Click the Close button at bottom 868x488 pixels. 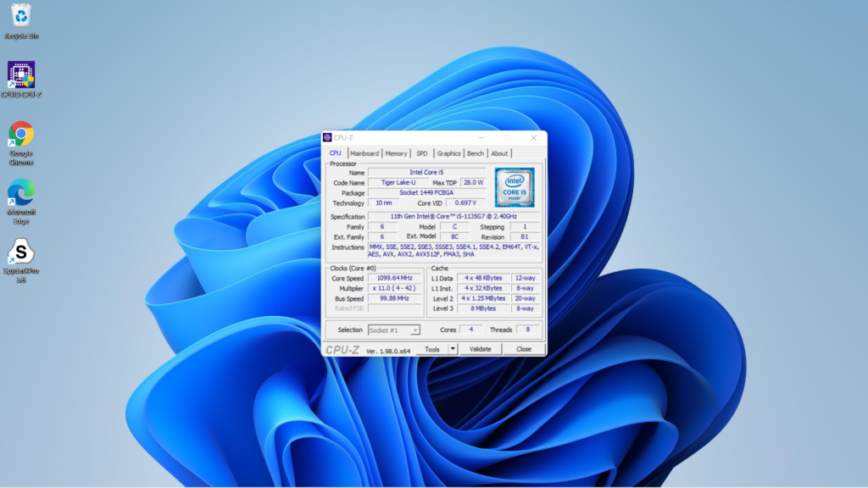point(524,349)
